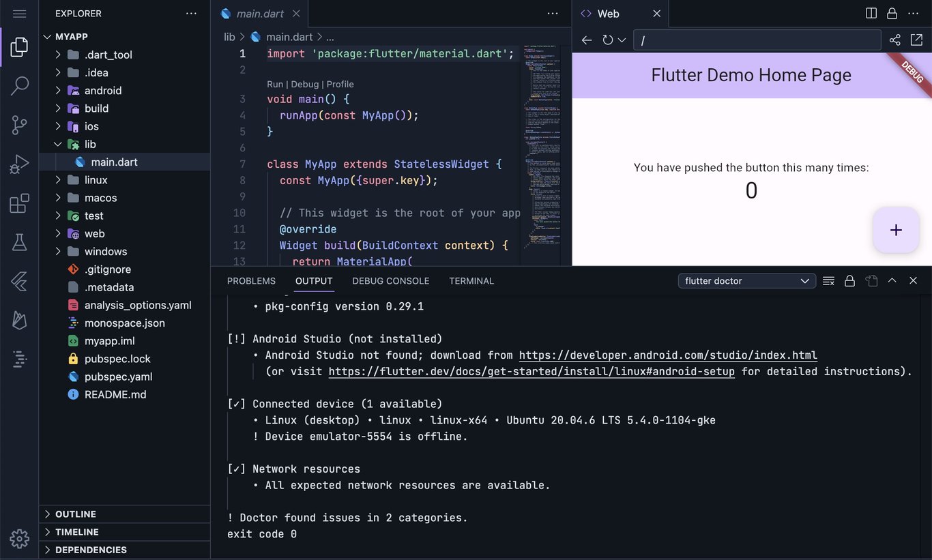Open pubspec.yaml in the file tree

[124, 377]
